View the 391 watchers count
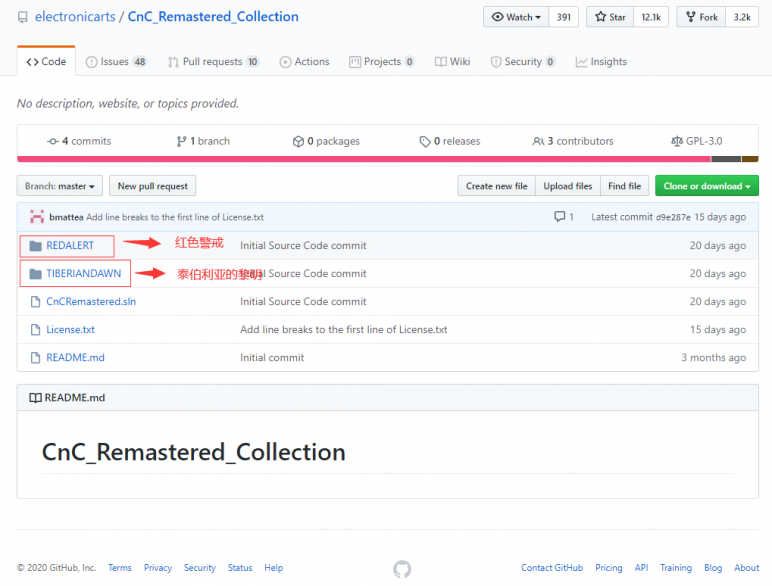772x586 pixels. point(563,17)
